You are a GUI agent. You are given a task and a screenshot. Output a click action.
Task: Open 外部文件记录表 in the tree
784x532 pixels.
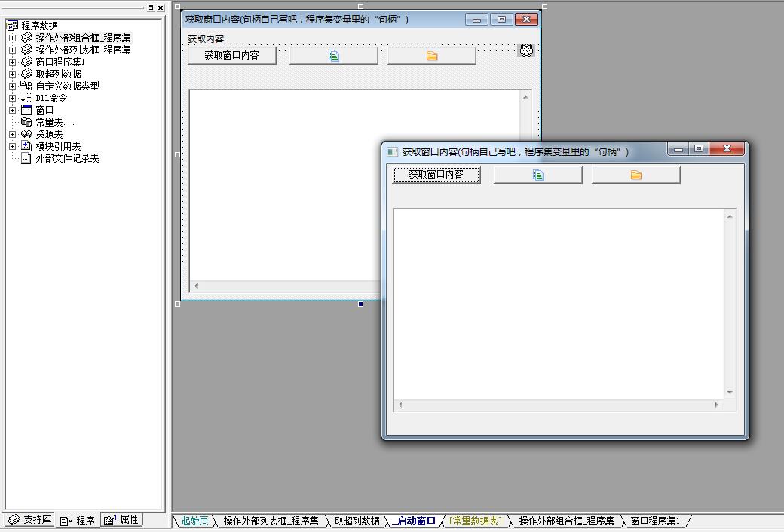coord(67,158)
